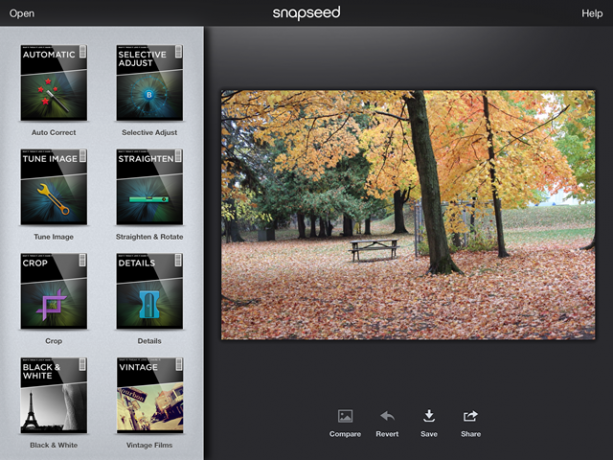Image resolution: width=613 pixels, height=460 pixels.
Task: Apply the Black & White filter tile
Action: (54, 395)
